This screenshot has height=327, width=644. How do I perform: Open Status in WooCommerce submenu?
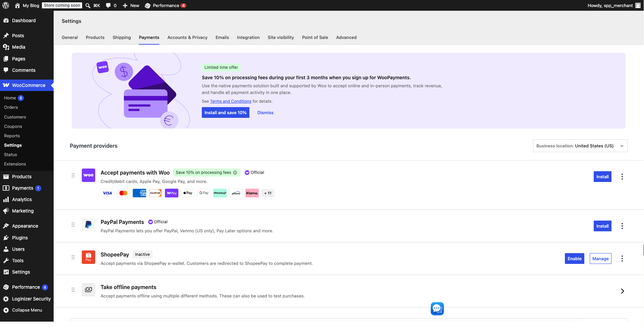click(10, 155)
